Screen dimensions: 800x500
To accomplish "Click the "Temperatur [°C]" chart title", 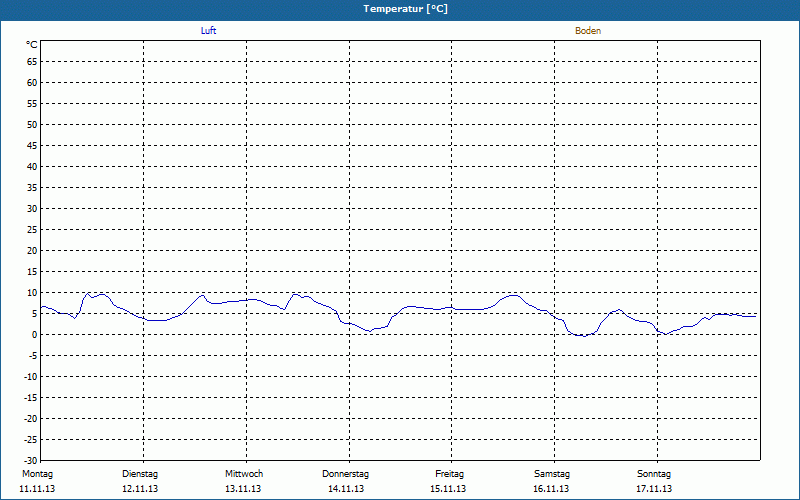I will coord(405,9).
